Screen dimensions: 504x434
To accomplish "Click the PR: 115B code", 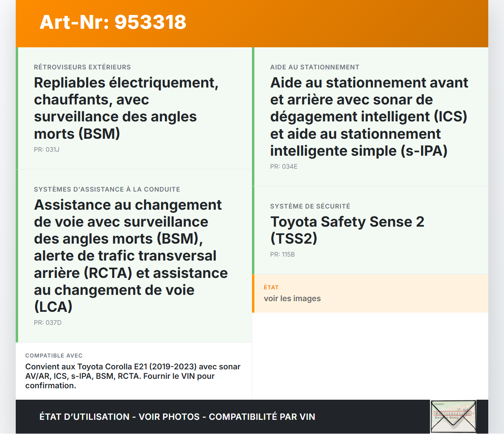I will pos(282,254).
